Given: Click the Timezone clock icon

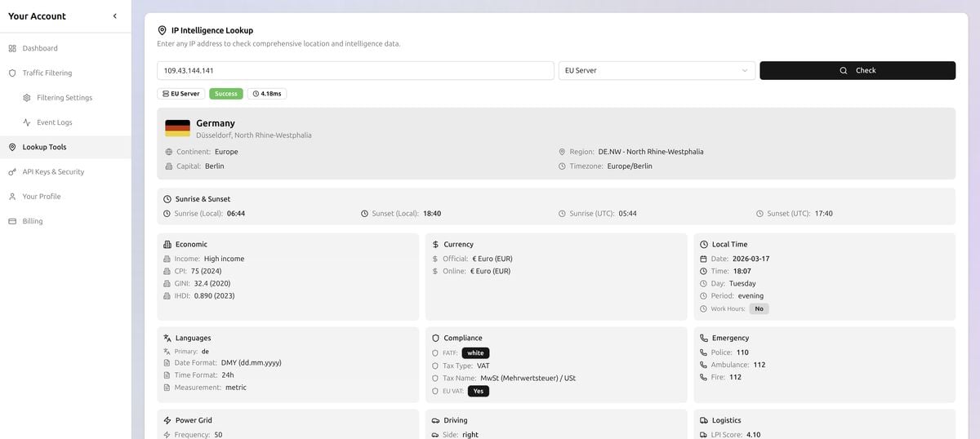Looking at the screenshot, I should click(x=562, y=166).
